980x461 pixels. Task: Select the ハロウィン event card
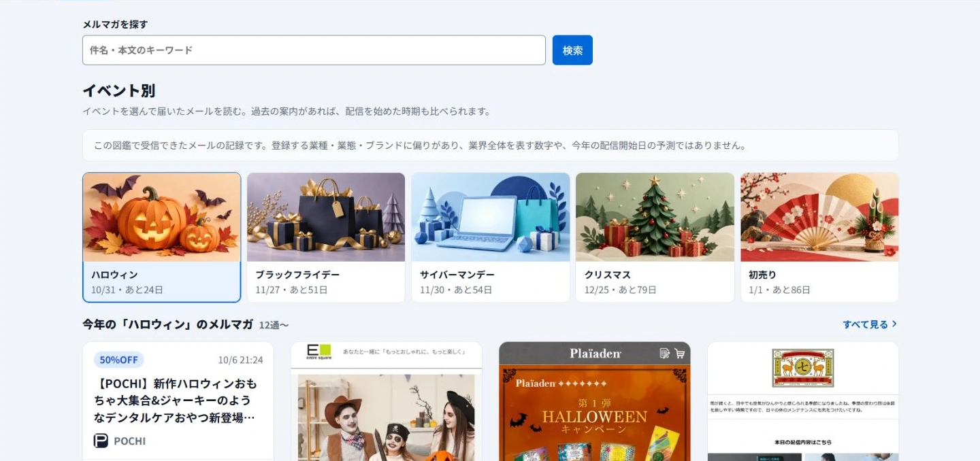click(x=162, y=237)
